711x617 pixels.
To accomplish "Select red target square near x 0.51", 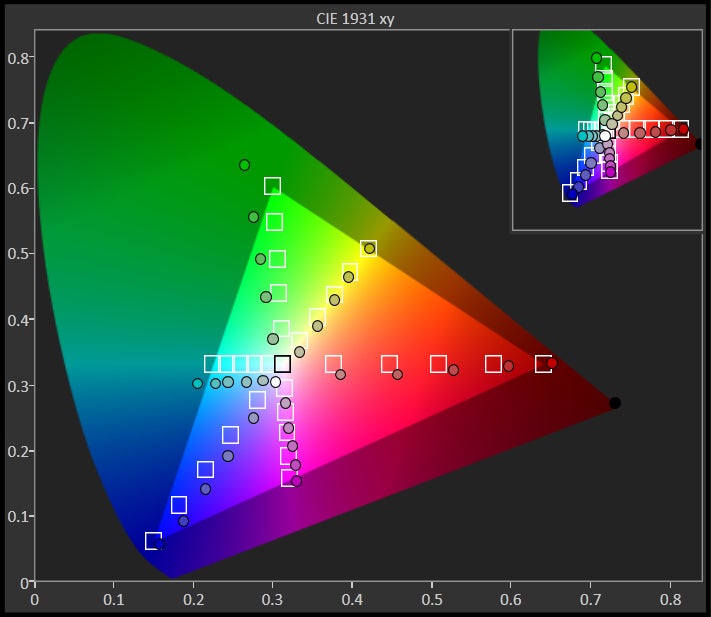I will [438, 364].
